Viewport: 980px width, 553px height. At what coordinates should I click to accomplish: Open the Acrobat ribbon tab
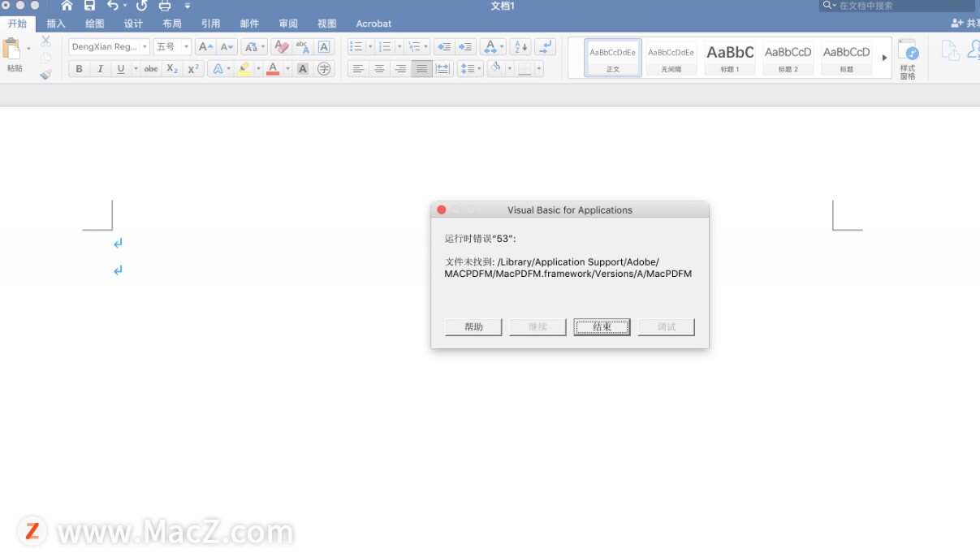point(373,24)
